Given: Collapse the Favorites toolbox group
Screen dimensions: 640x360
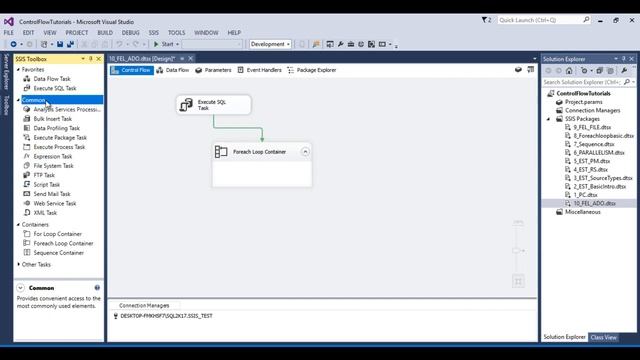Looking at the screenshot, I should [x=18, y=69].
